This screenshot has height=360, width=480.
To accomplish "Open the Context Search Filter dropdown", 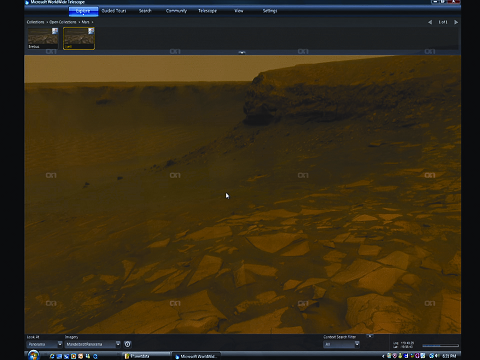I will tap(341, 344).
